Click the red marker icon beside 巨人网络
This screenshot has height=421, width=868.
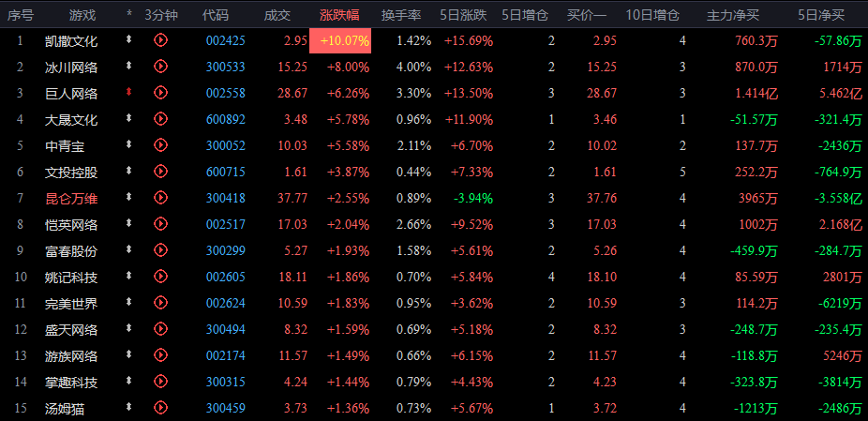pyautogui.click(x=129, y=92)
